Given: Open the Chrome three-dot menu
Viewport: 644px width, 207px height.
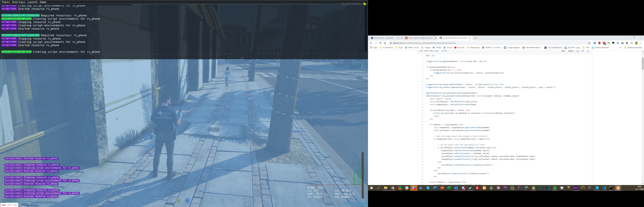Looking at the screenshot, I should click(641, 43).
